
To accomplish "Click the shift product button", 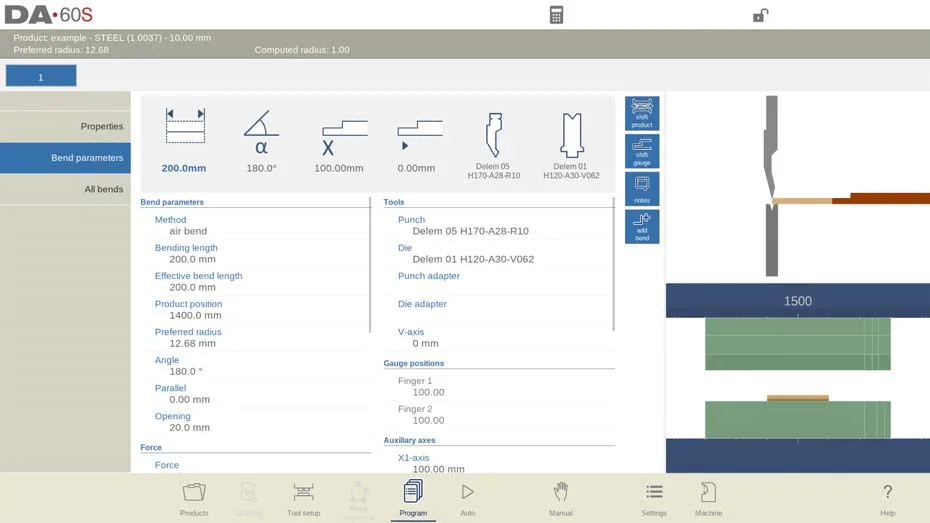I will click(x=642, y=113).
